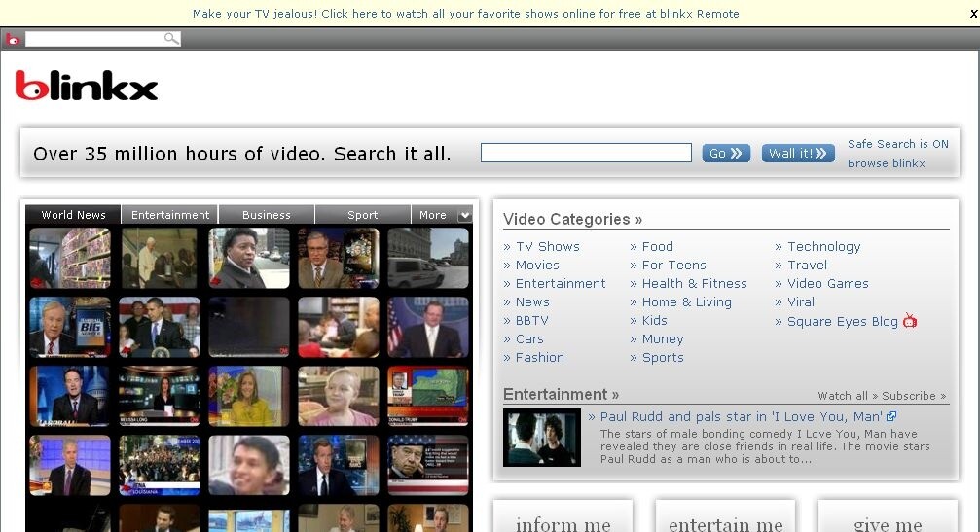Open the Travel category
This screenshot has width=980, height=532.
pyautogui.click(x=807, y=265)
